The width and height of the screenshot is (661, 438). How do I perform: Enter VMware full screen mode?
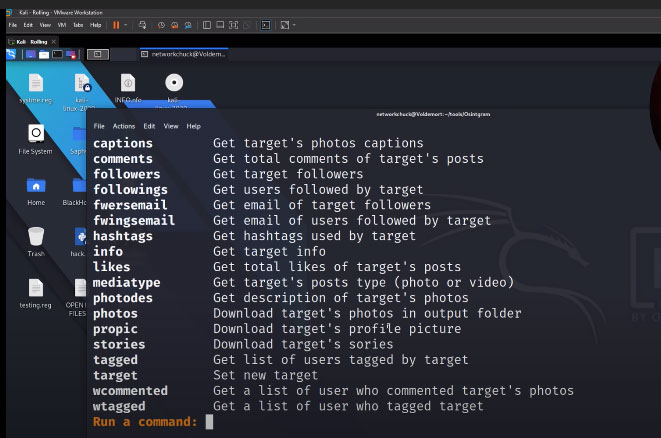point(234,25)
